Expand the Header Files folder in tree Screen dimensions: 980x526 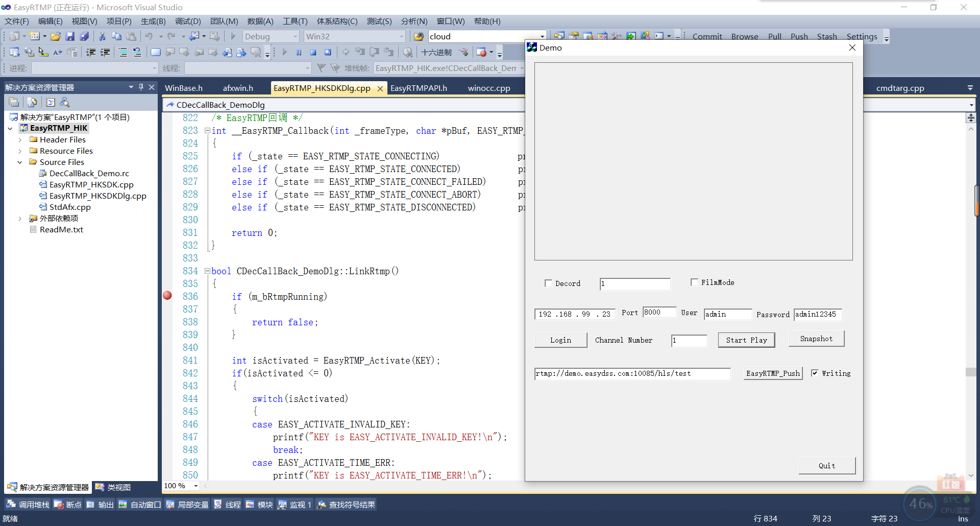tap(20, 140)
